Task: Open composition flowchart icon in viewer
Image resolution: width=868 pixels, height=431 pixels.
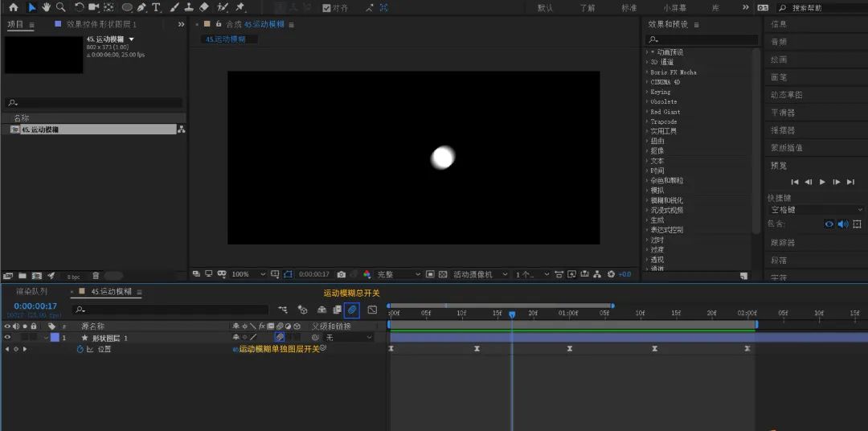Action: [597, 274]
